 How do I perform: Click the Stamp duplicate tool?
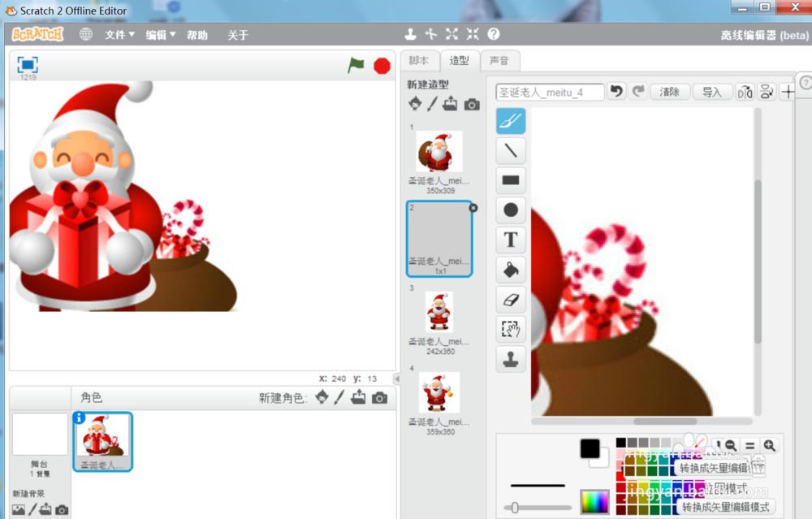(511, 359)
